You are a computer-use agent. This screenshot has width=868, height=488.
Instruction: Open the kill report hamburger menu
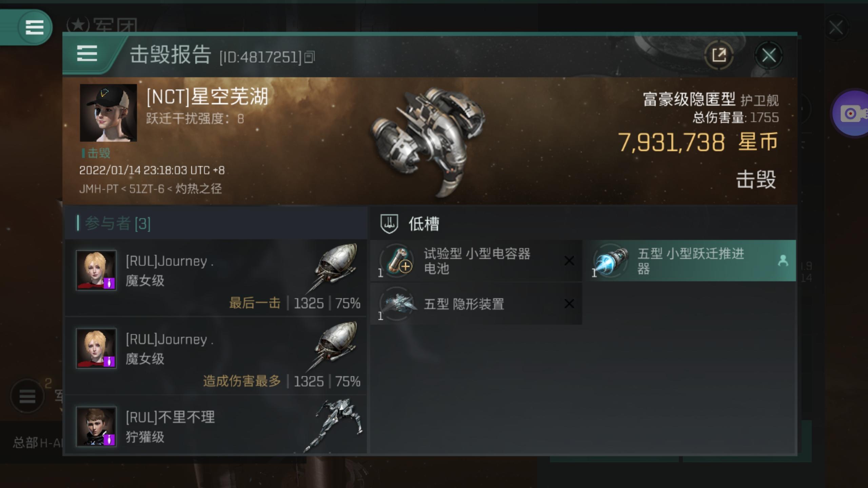[87, 54]
